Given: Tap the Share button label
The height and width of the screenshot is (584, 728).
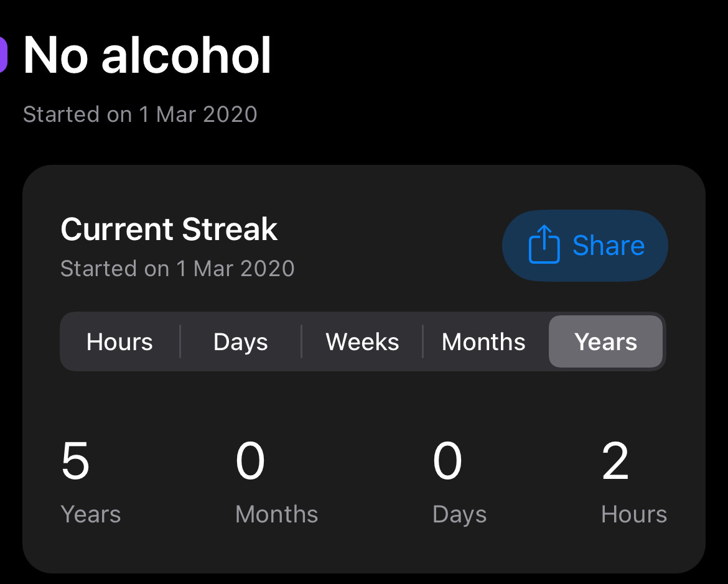Looking at the screenshot, I should (x=609, y=245).
